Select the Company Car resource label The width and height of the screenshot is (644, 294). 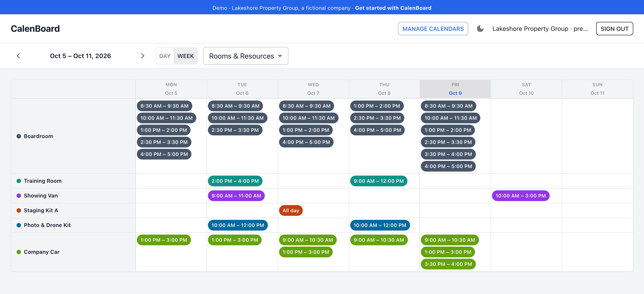click(x=42, y=252)
